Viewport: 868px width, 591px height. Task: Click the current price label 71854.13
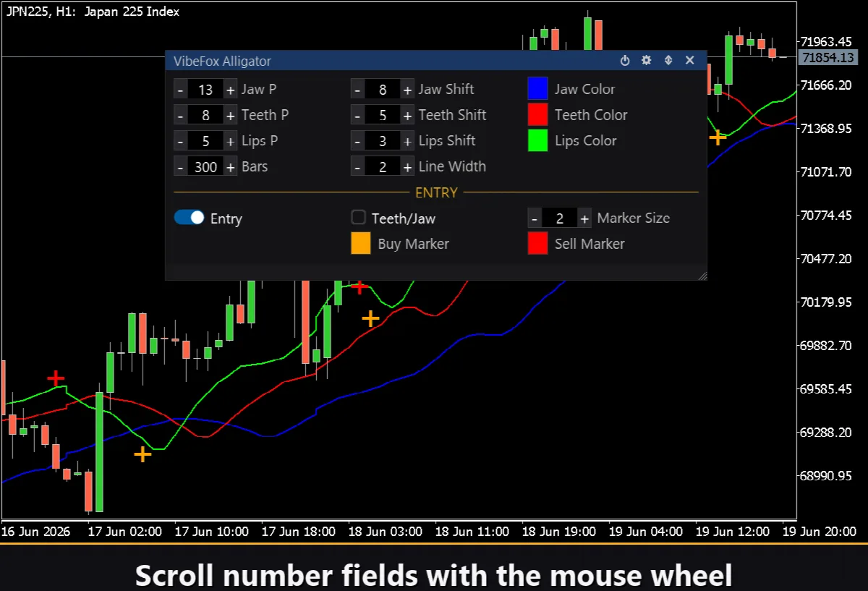(x=829, y=57)
